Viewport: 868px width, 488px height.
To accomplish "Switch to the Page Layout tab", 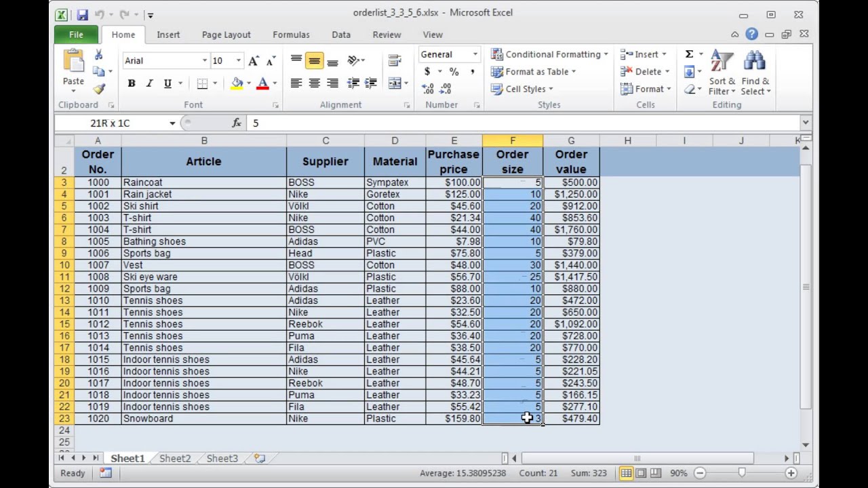I will (226, 35).
